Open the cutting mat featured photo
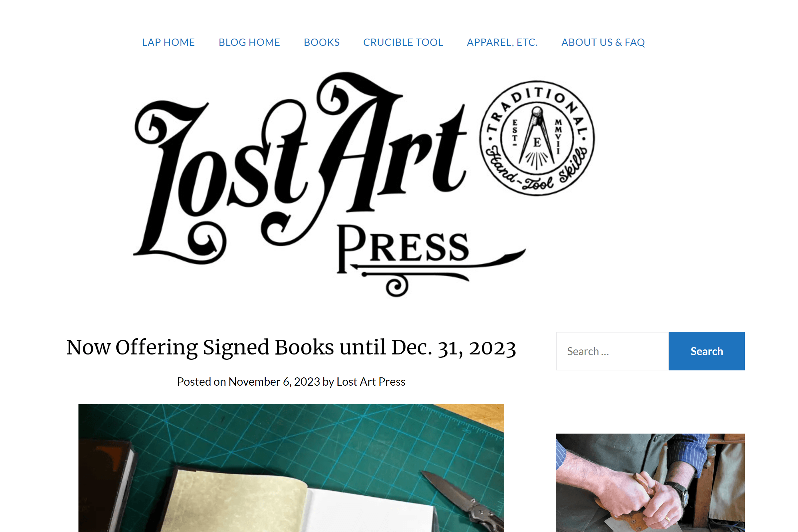The height and width of the screenshot is (532, 798). (291, 468)
